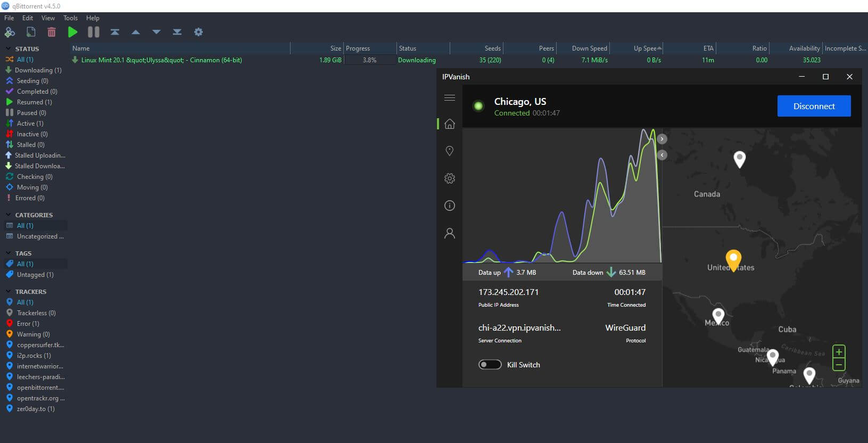The height and width of the screenshot is (443, 868).
Task: Click the red Delete torrent icon
Action: click(x=52, y=32)
